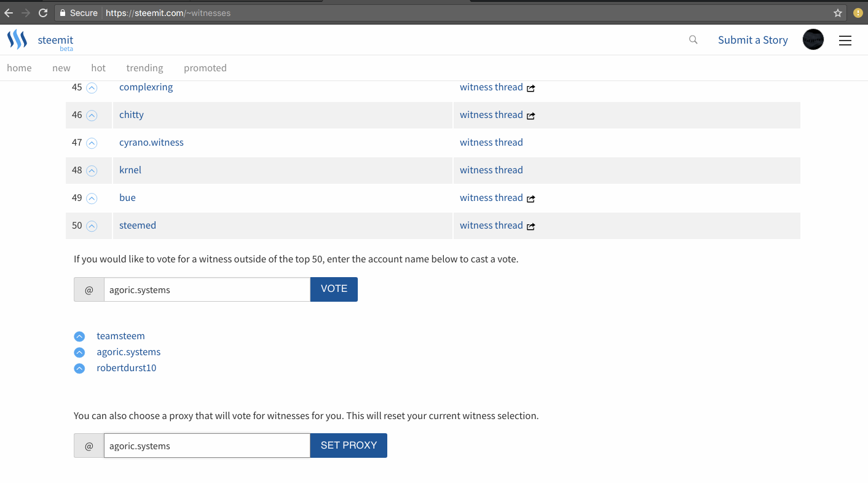Open witness thread for chitty
Image resolution: width=868 pixels, height=483 pixels.
(x=491, y=114)
